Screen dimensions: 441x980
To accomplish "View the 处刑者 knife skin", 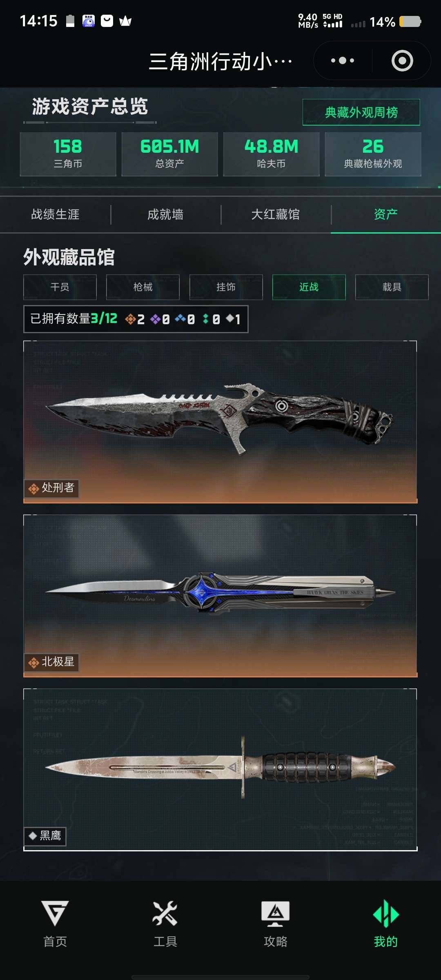I will [x=220, y=422].
